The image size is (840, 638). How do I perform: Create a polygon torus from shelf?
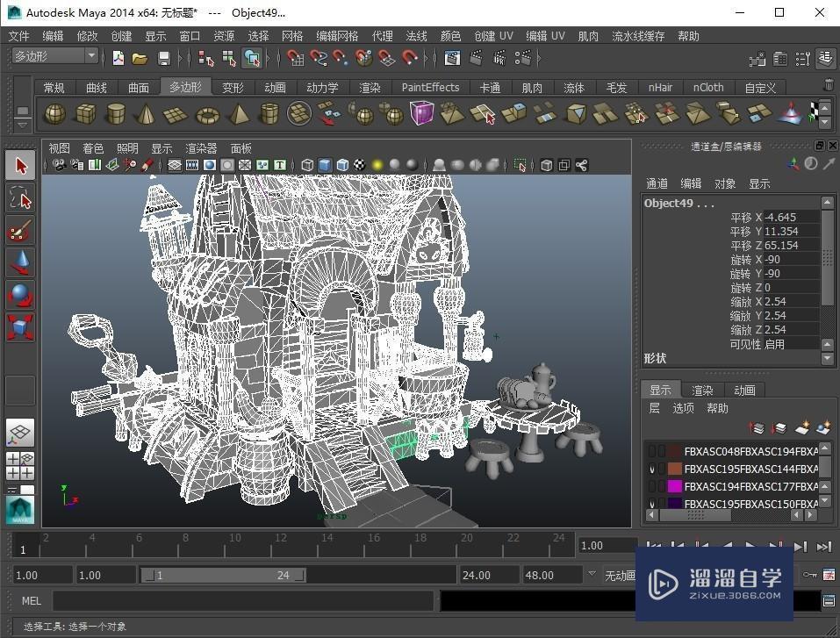(x=208, y=113)
